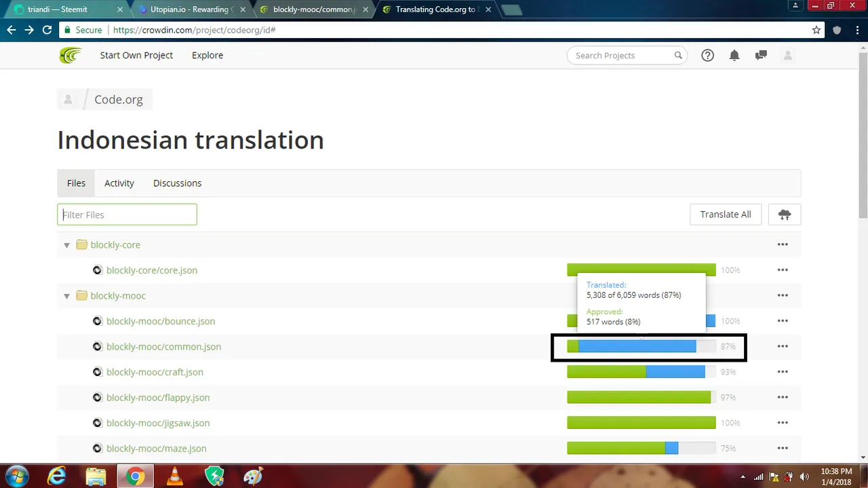Open the green shield app in taskbar
Image resolution: width=868 pixels, height=488 pixels.
click(214, 476)
